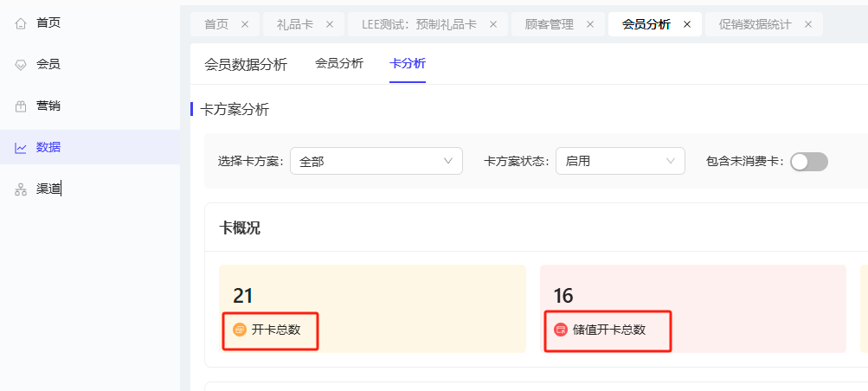Click the 数据 chart icon in sidebar
The image size is (868, 391).
21,148
